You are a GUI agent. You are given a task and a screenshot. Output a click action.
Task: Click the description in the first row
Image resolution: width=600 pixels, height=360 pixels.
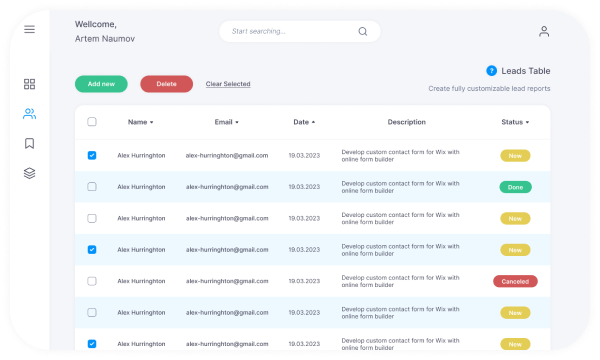click(x=400, y=156)
